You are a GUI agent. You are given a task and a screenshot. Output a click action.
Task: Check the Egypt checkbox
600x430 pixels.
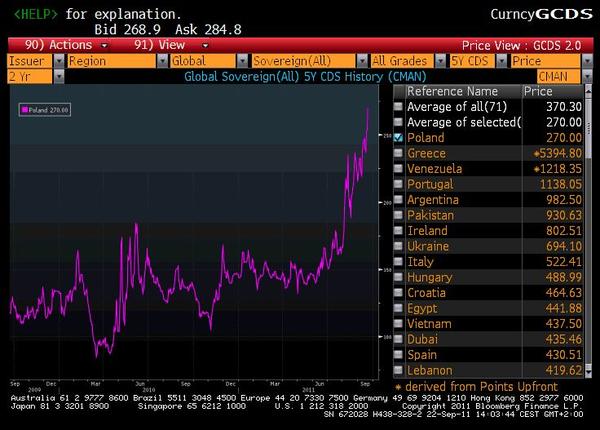point(398,308)
